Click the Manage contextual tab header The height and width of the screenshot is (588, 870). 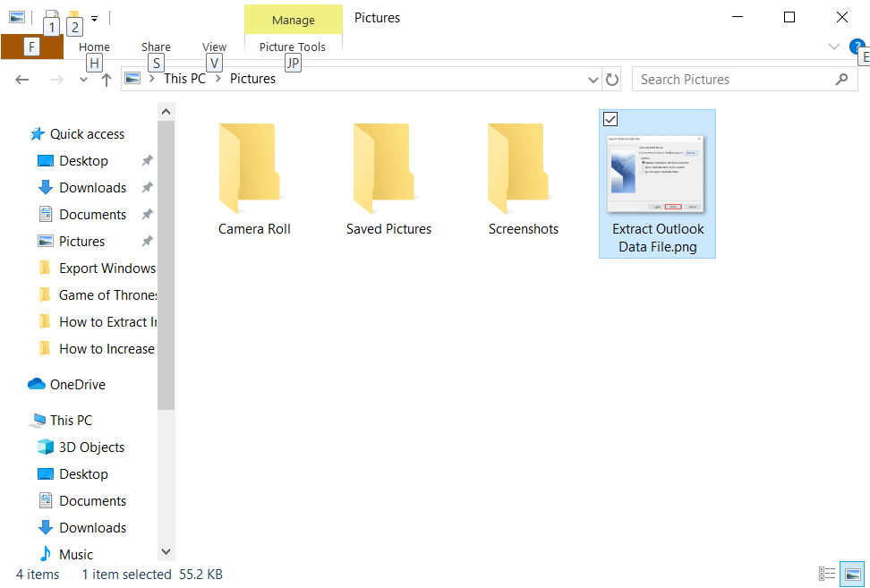[x=293, y=20]
